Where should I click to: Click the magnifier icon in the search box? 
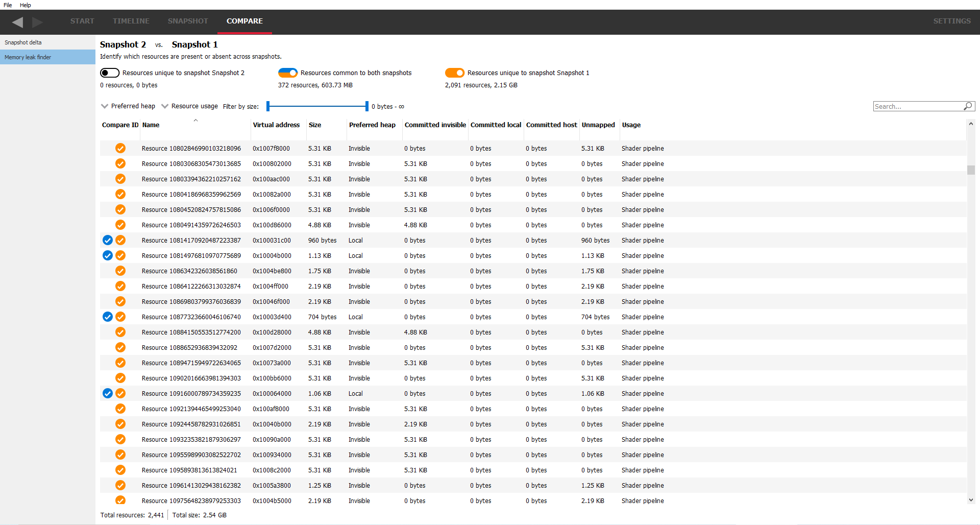tap(968, 106)
